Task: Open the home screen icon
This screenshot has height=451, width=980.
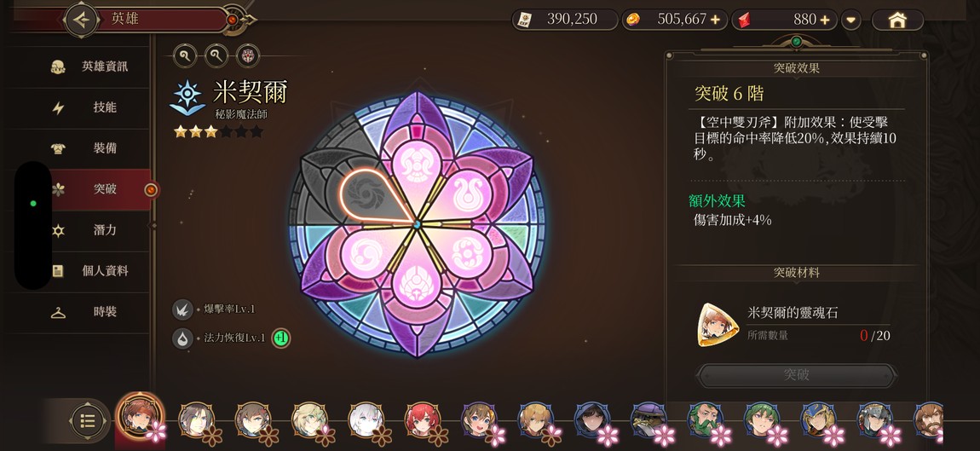Action: tap(897, 20)
